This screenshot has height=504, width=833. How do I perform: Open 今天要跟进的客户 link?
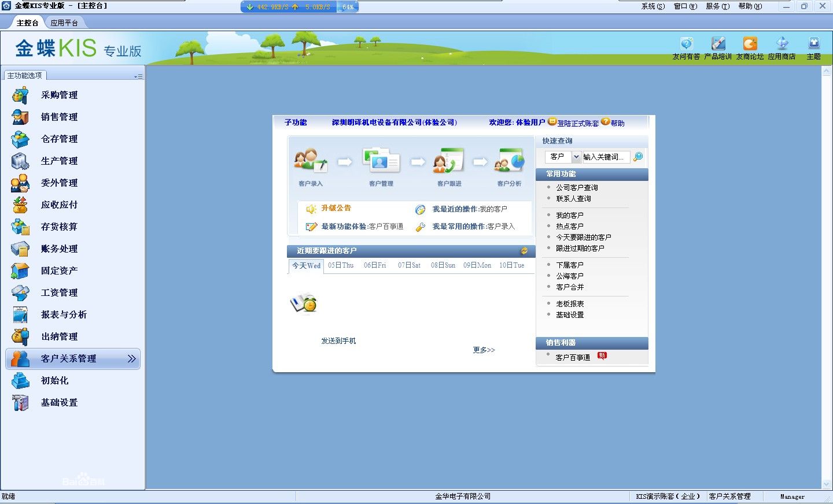(x=583, y=238)
